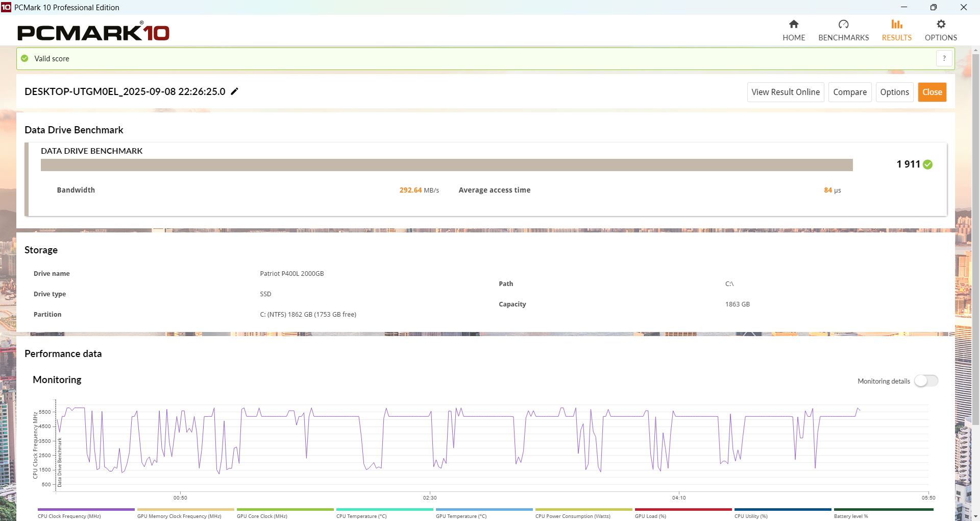
Task: Restore down the PCMark 10 window
Action: 934,7
